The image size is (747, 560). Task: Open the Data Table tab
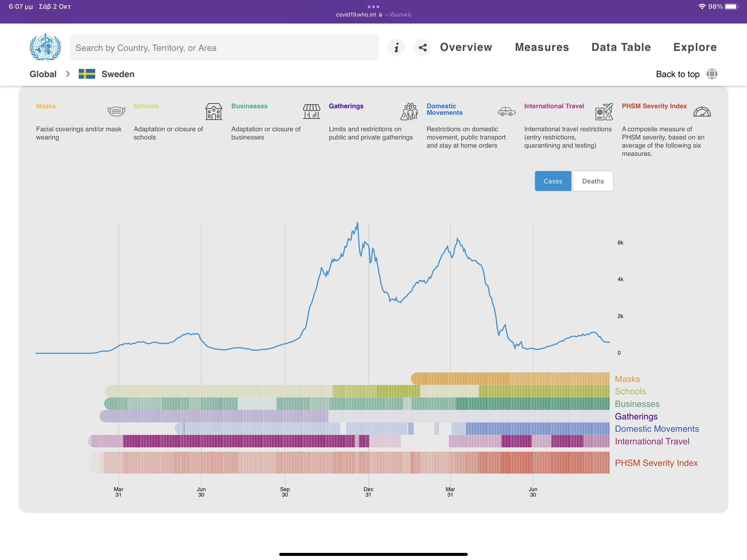click(621, 47)
